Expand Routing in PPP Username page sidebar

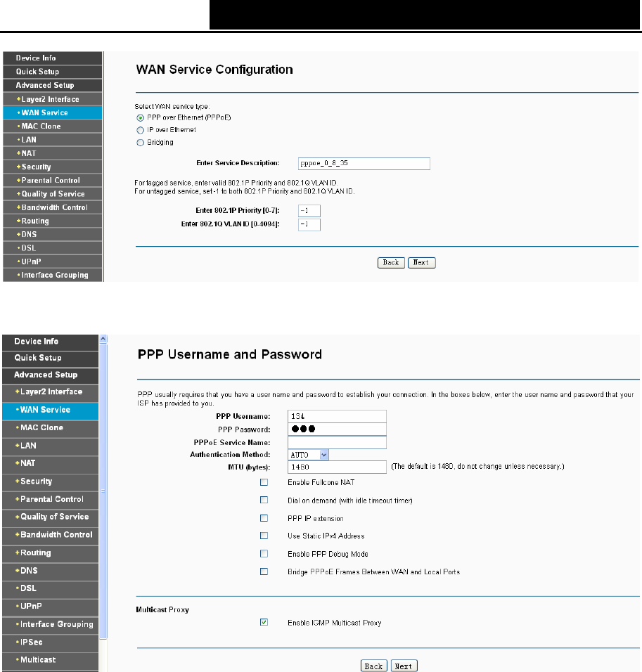50,553
